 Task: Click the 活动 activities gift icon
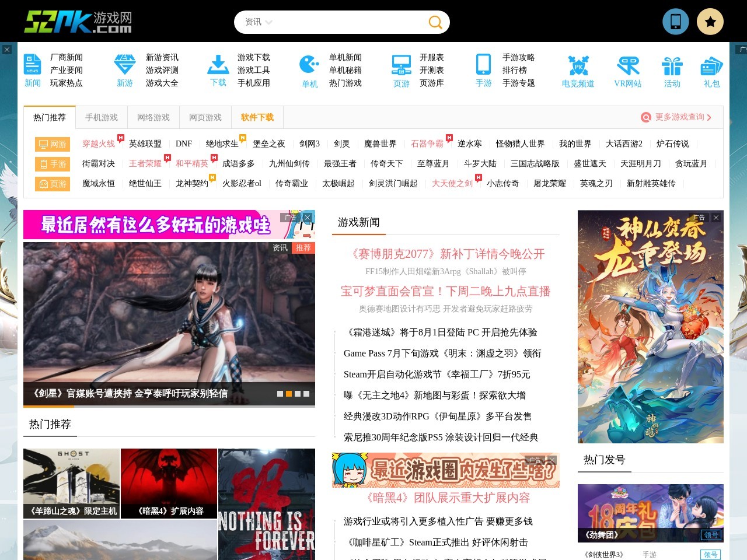(672, 65)
